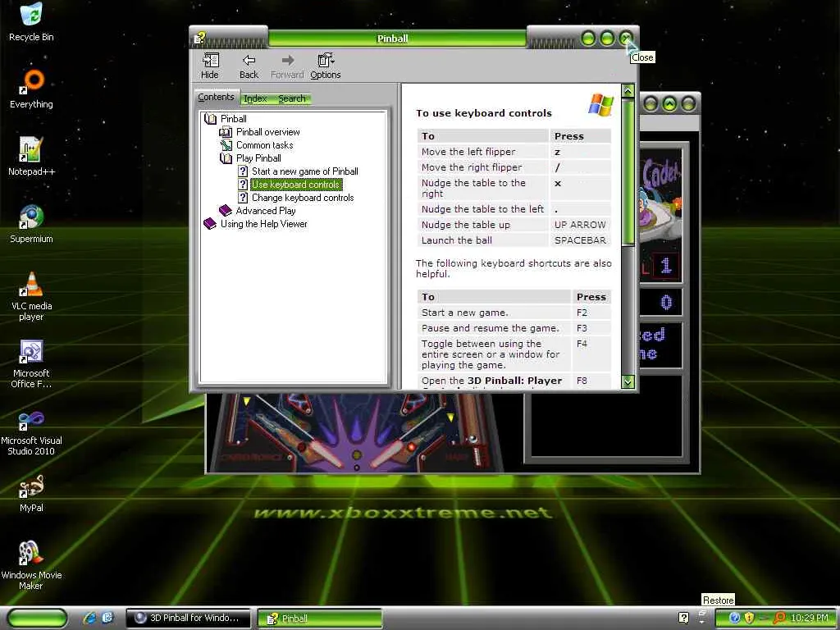Maximize the 3D Pinball window
Viewport: 840px width, 630px height.
point(669,103)
